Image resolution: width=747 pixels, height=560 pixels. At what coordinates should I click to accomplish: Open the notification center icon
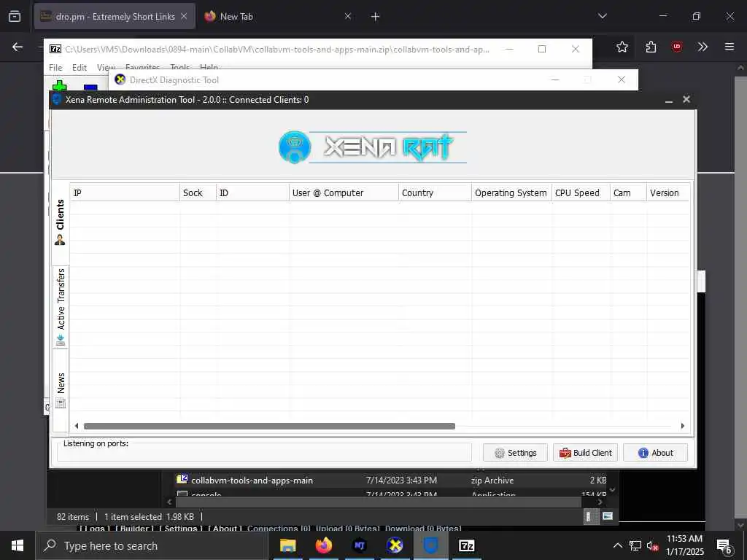click(x=724, y=545)
